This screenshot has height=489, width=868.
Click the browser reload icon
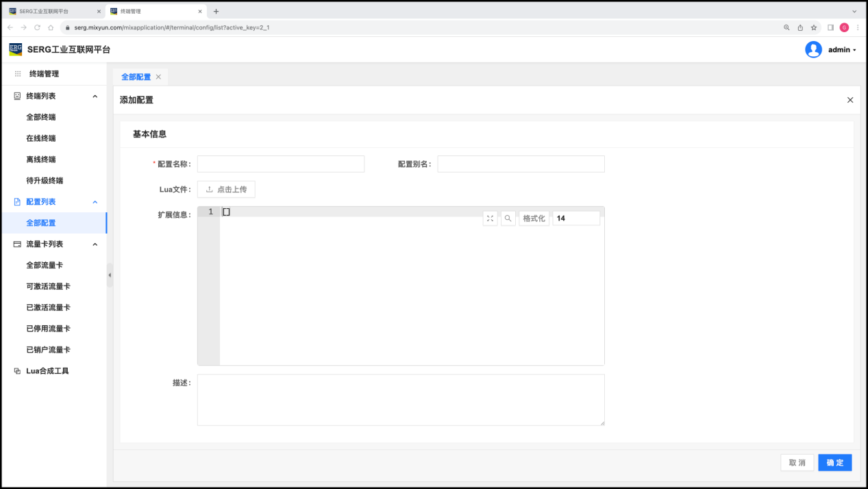coord(37,27)
